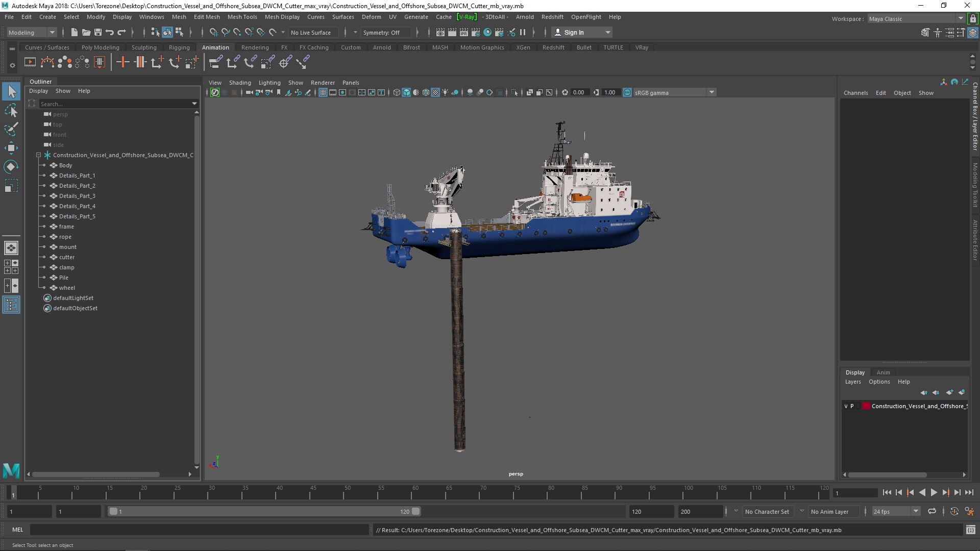
Task: Open the Mesh Tools menu
Action: point(242,17)
